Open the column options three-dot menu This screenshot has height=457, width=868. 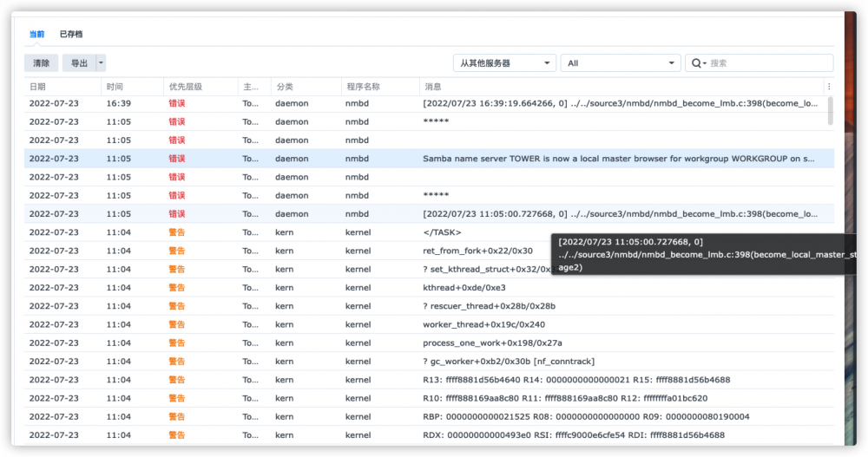[829, 87]
